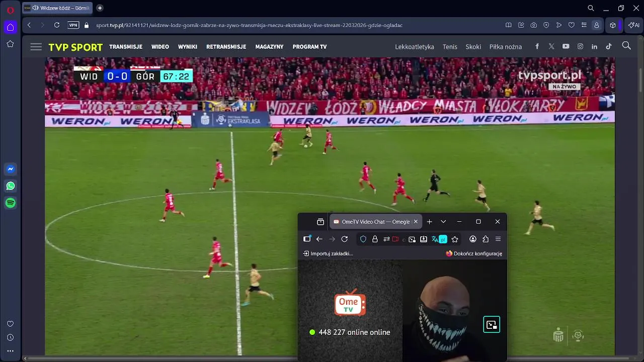Open Opera sidebar three-dot more options

pyautogui.click(x=10, y=351)
